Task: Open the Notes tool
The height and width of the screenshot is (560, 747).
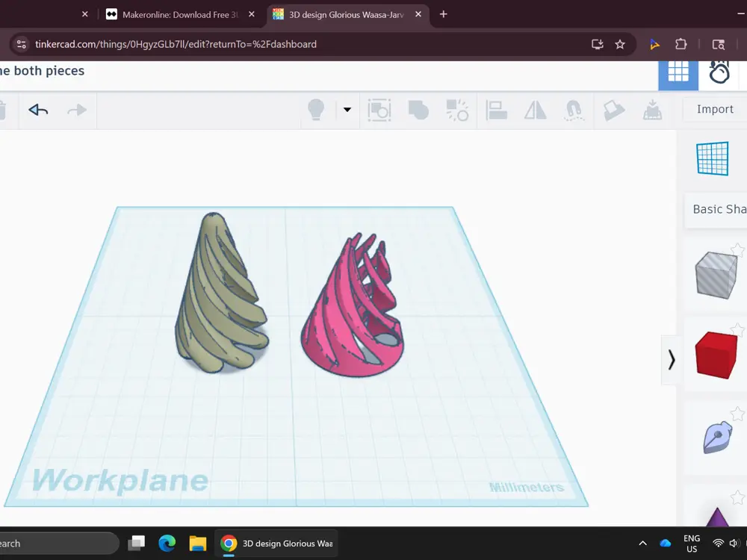Action: point(613,110)
